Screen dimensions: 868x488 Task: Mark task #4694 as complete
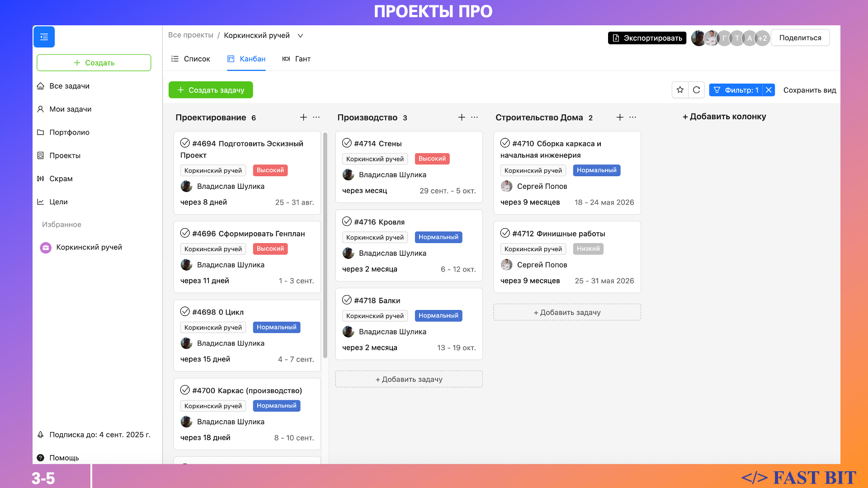point(185,143)
